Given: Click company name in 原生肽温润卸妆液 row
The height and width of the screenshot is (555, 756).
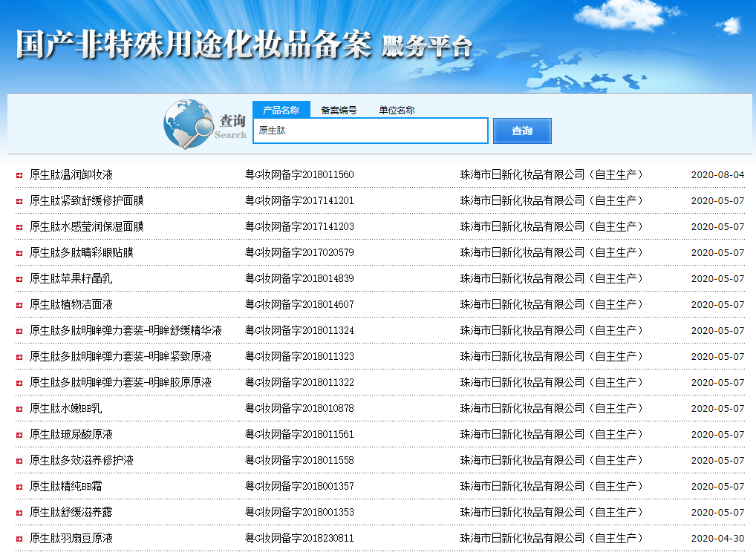Looking at the screenshot, I should pos(552,174).
